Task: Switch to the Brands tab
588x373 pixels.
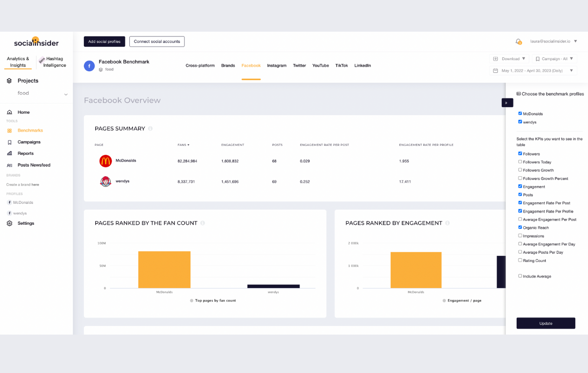Action: tap(228, 66)
